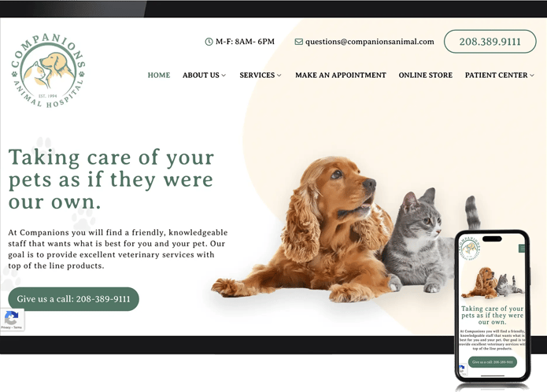Open the Patient Center dropdown chevron
The image size is (547, 392).
(532, 76)
